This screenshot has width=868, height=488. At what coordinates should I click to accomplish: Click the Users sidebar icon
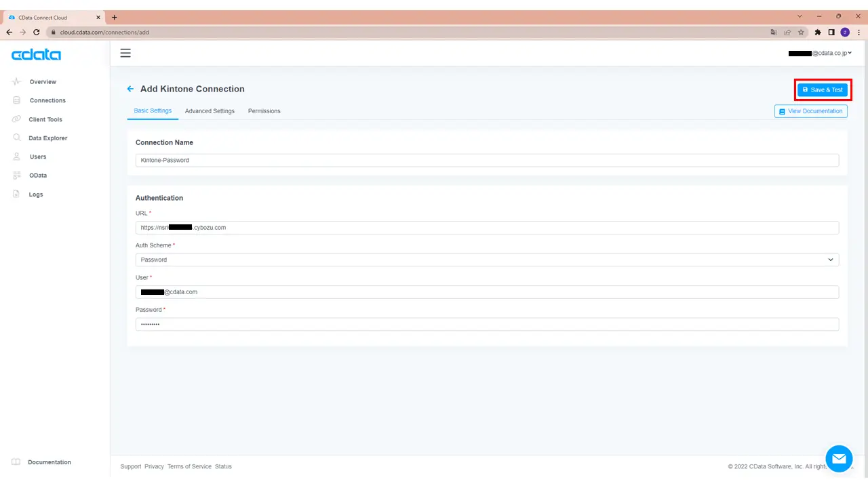[x=17, y=157]
